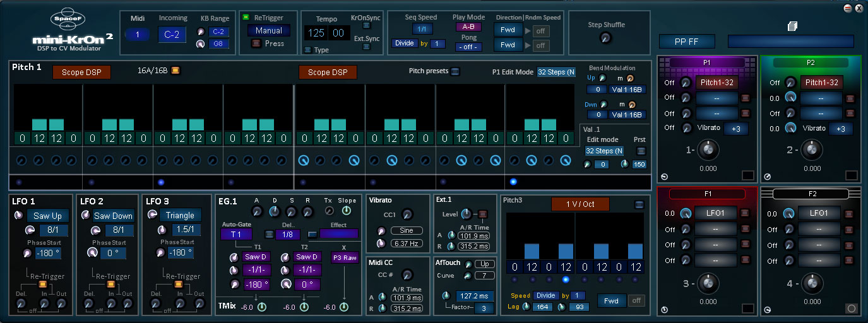Viewport: 868px width, 323px height.
Task: Open the LFO 3 Triangle waveform dropdown
Action: [x=180, y=215]
